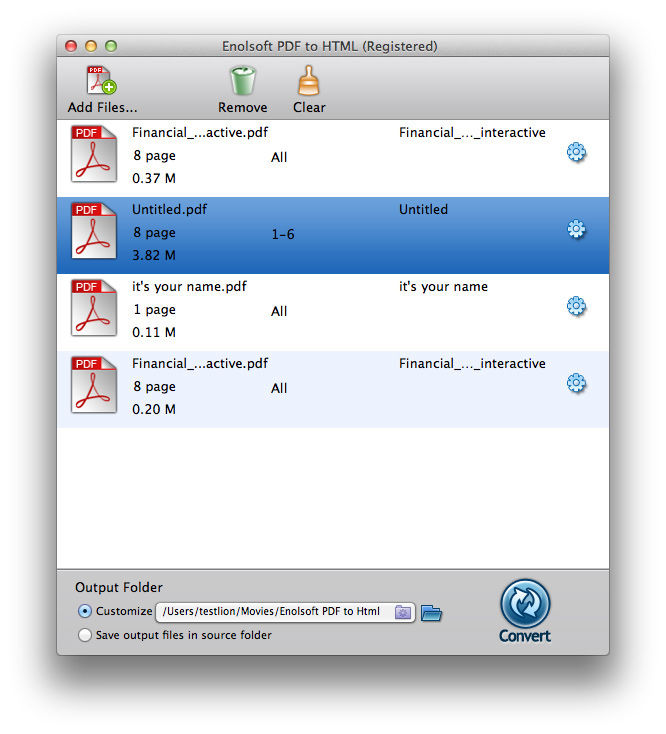Select file name it's your name.pdf
The width and height of the screenshot is (666, 734).
pos(189,286)
